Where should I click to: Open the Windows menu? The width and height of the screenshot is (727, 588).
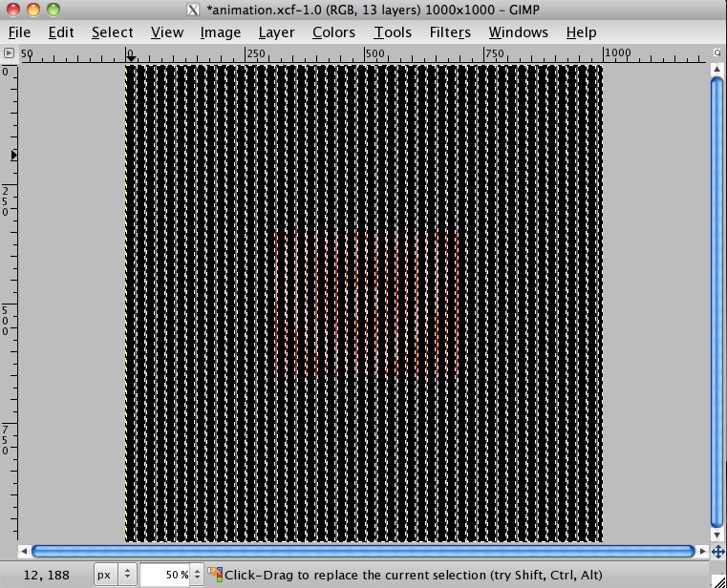tap(518, 32)
